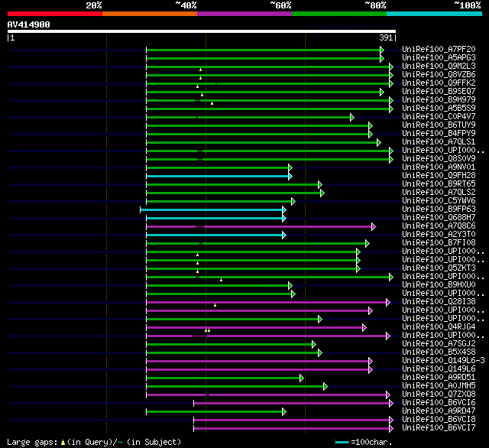Viewport: 489px width, 448px height.
Task: Click the arrowhead ending the Q4RJG4 bar
Action: point(364,328)
